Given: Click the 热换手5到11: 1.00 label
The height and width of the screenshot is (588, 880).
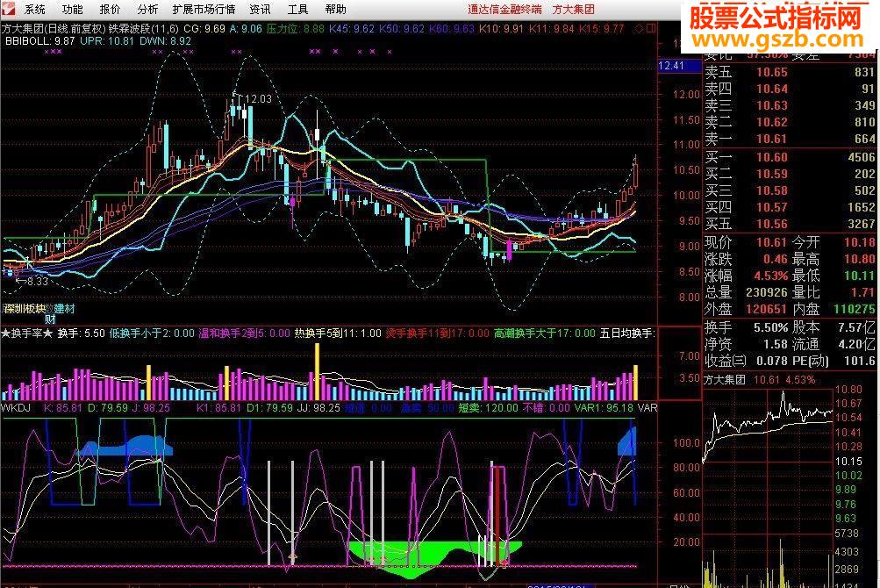Looking at the screenshot, I should [338, 333].
